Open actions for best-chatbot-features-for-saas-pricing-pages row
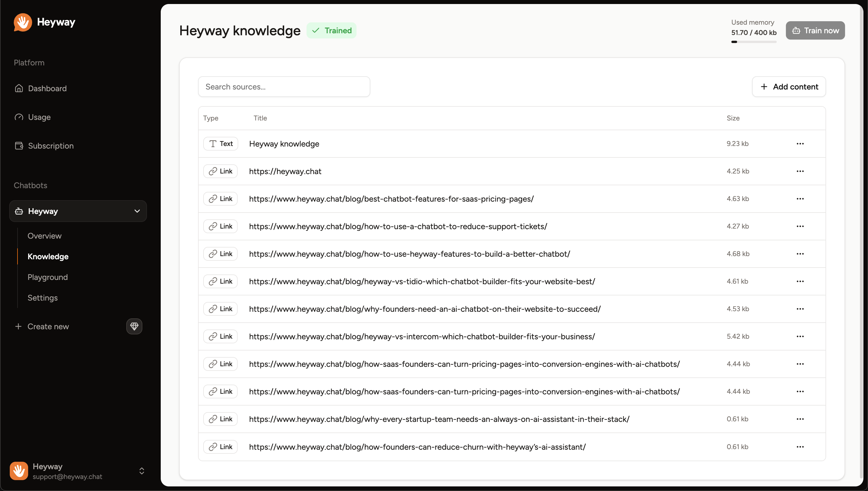Screen dimensions: 868x491 [x=800, y=199]
